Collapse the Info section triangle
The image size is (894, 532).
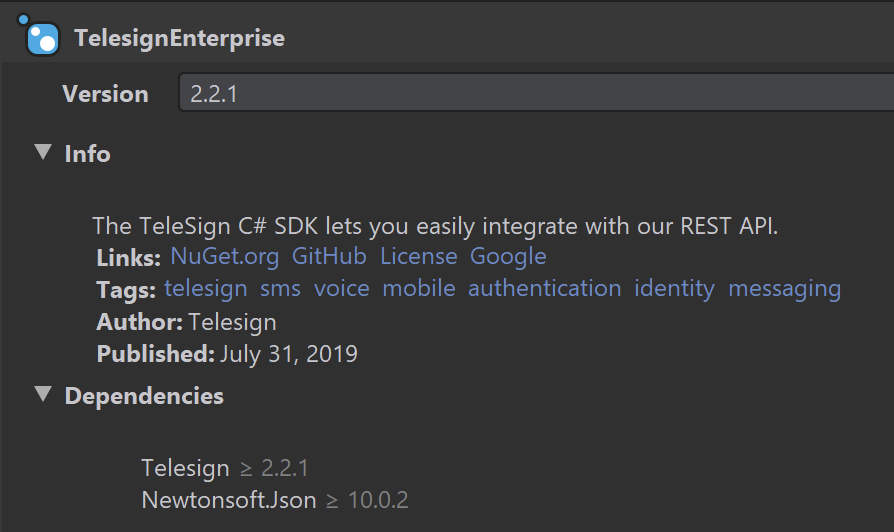tap(43, 152)
